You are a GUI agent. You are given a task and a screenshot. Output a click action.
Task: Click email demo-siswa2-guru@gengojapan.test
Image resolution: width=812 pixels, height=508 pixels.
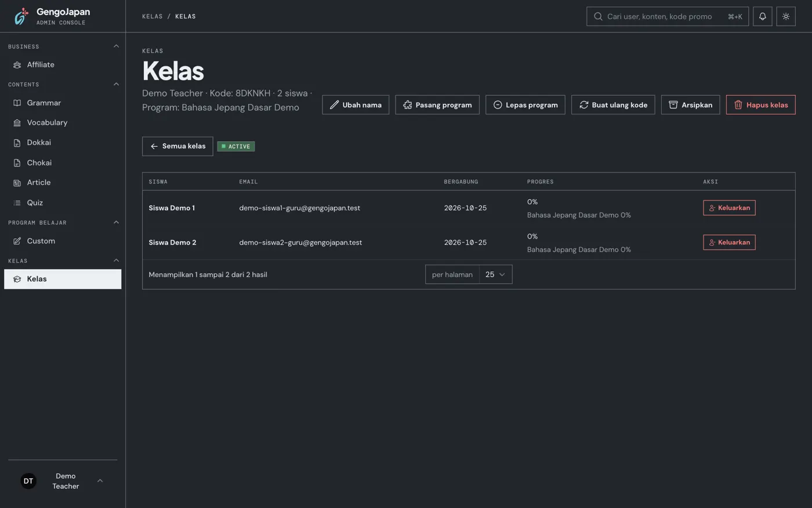click(x=300, y=243)
